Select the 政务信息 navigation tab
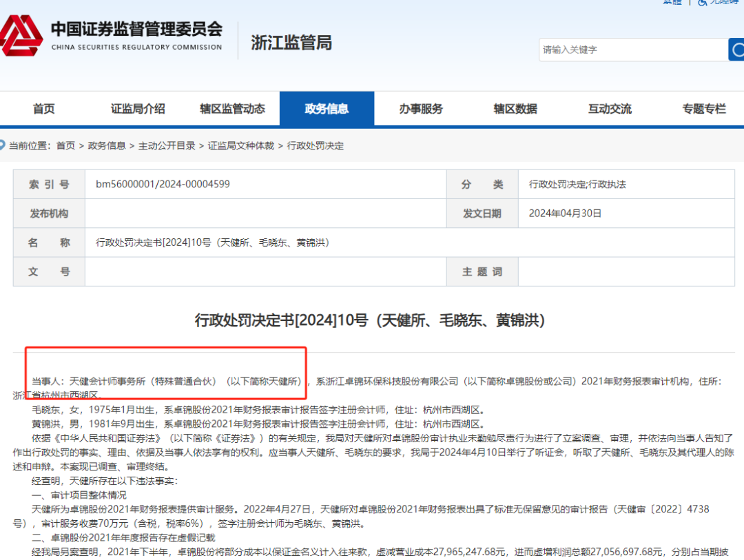 [327, 109]
